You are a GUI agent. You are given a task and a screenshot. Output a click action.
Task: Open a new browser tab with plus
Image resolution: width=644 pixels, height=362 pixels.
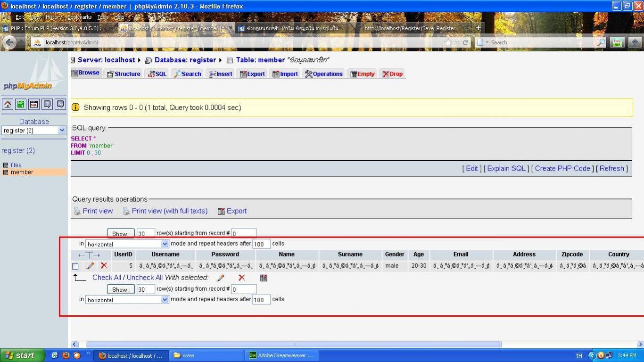click(478, 28)
